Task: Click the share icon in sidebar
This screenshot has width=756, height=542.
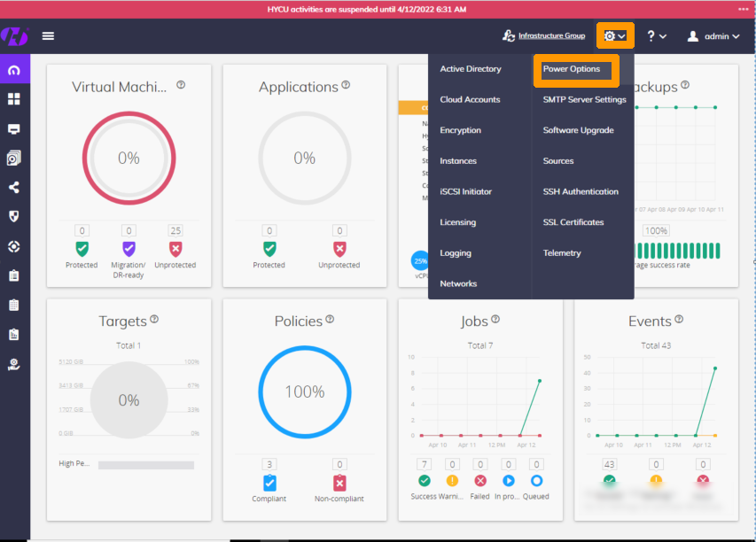Action: pyautogui.click(x=14, y=188)
